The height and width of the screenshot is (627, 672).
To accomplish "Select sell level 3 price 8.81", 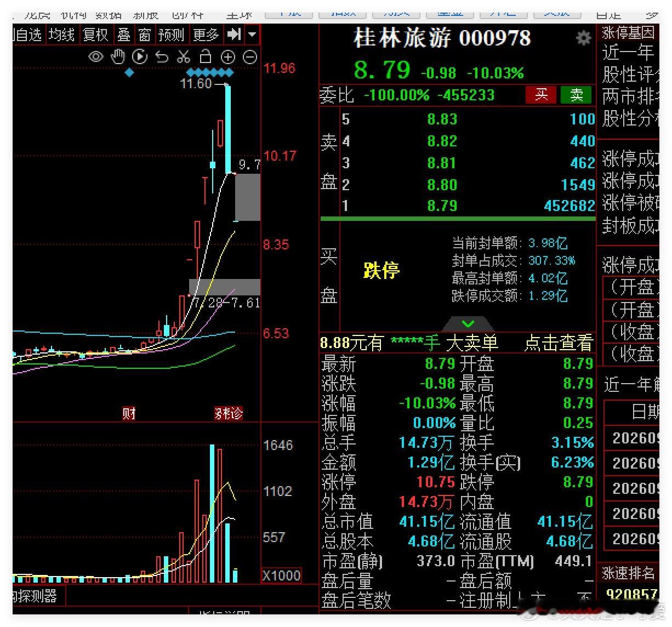I will [x=442, y=163].
